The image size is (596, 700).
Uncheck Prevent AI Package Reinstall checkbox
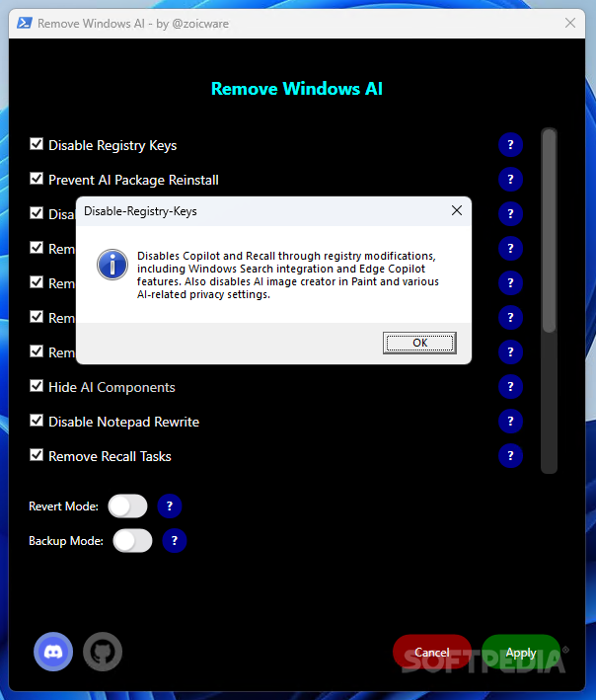tap(37, 179)
